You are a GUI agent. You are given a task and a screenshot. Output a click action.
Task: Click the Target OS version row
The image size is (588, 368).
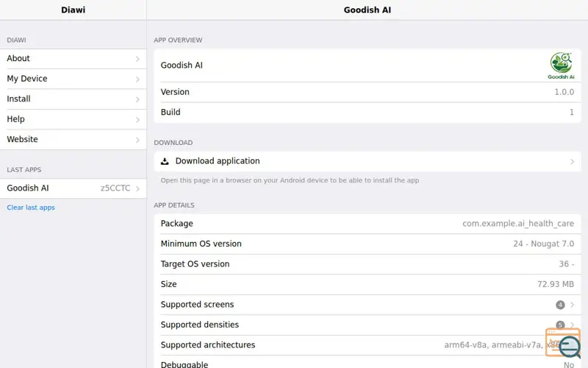(x=367, y=264)
